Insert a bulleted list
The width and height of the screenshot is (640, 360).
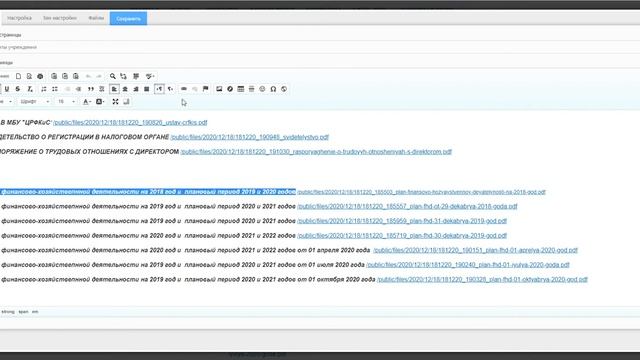[x=55, y=89]
